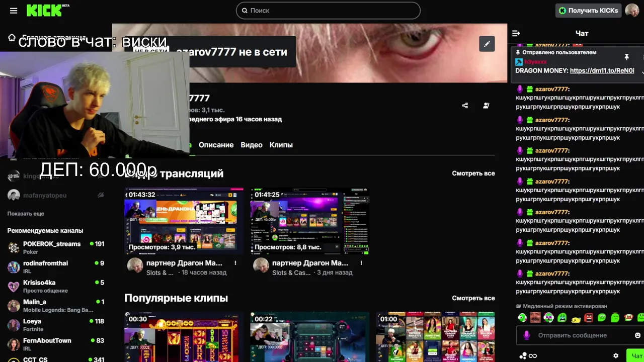This screenshot has height=362, width=644.
Task: Click the streamer avatar under the 3 дня назад video
Action: (261, 265)
